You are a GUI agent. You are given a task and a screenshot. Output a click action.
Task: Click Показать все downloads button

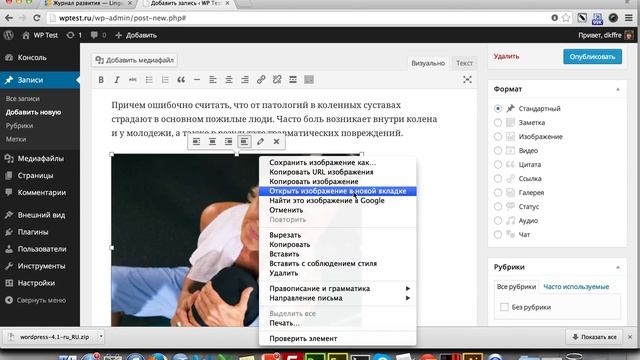594,337
